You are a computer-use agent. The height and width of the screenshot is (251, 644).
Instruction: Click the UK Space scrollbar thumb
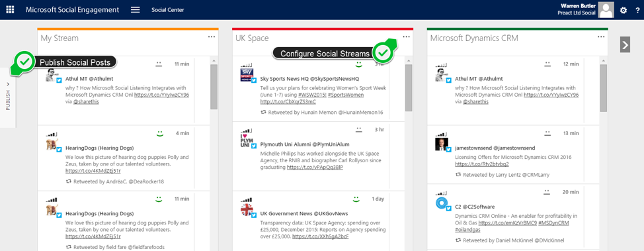(409, 88)
